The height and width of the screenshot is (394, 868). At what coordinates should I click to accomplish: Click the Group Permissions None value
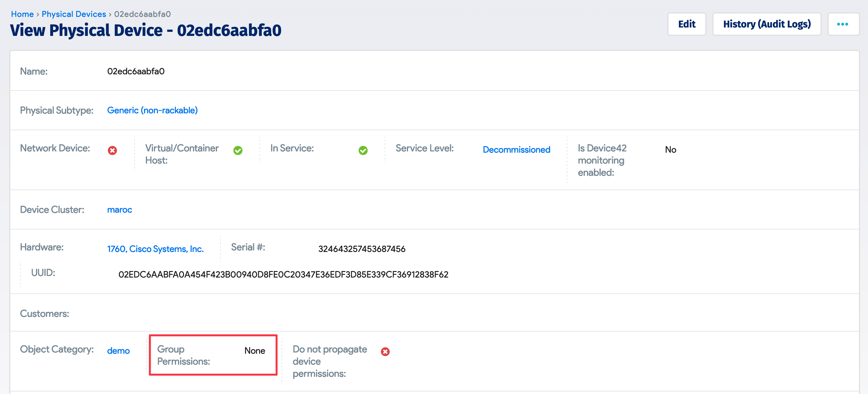click(x=254, y=351)
